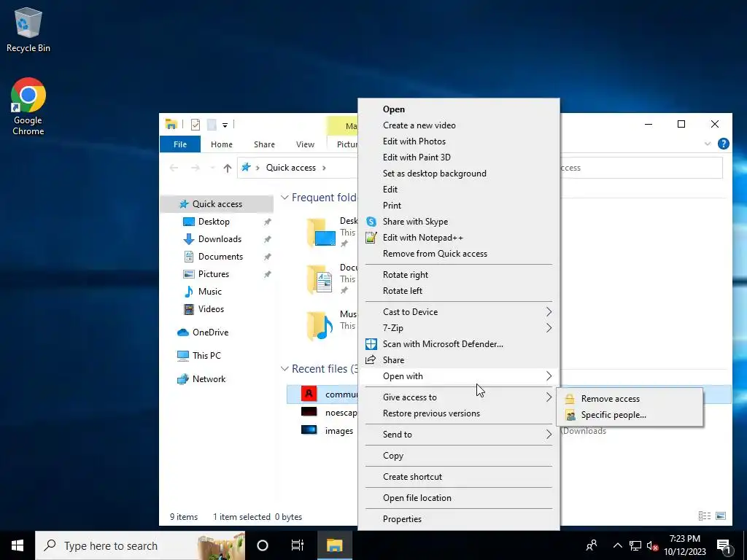Collapse the Recent files section

click(285, 368)
